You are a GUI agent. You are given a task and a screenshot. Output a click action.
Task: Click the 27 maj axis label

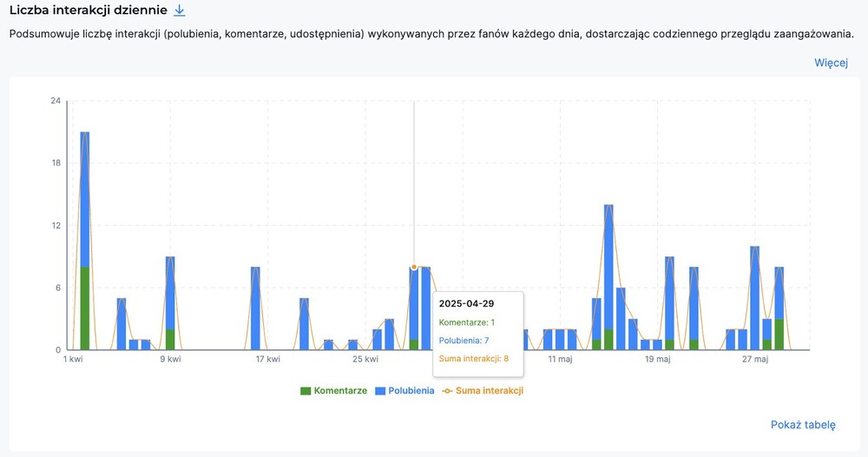[755, 359]
